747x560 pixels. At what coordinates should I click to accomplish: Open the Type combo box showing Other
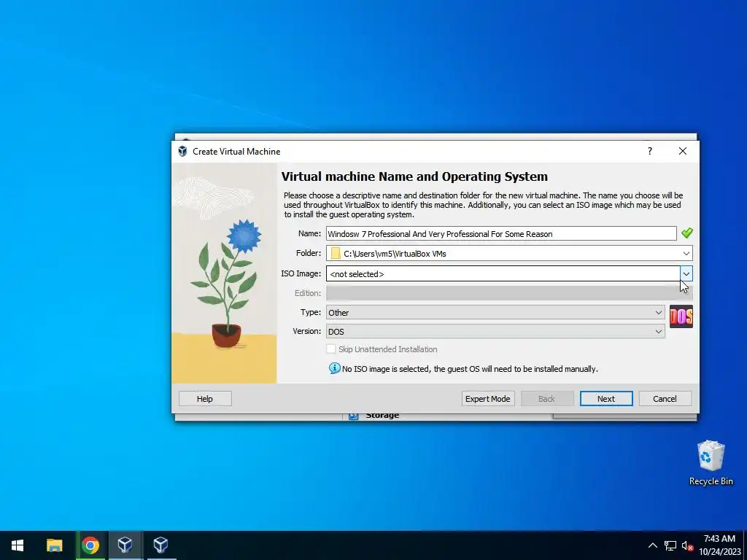click(495, 312)
